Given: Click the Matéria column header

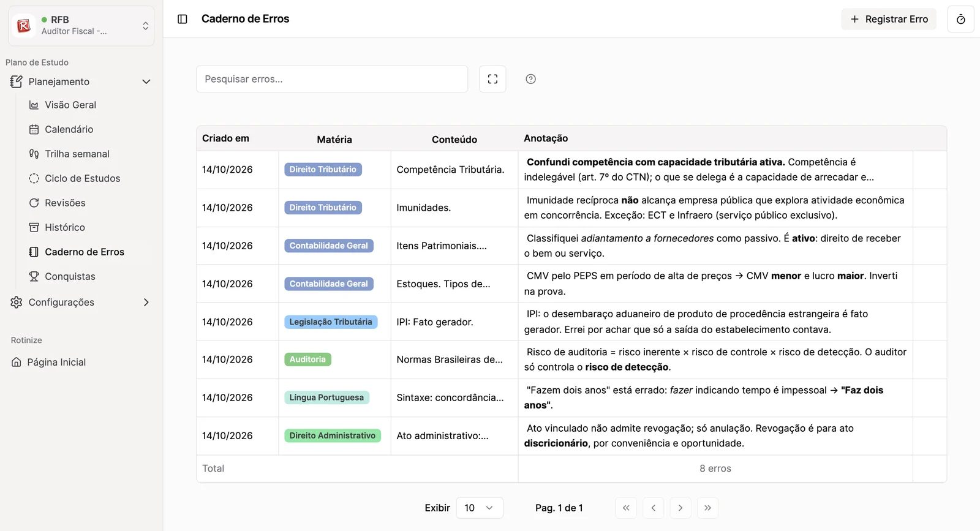Looking at the screenshot, I should tap(334, 140).
